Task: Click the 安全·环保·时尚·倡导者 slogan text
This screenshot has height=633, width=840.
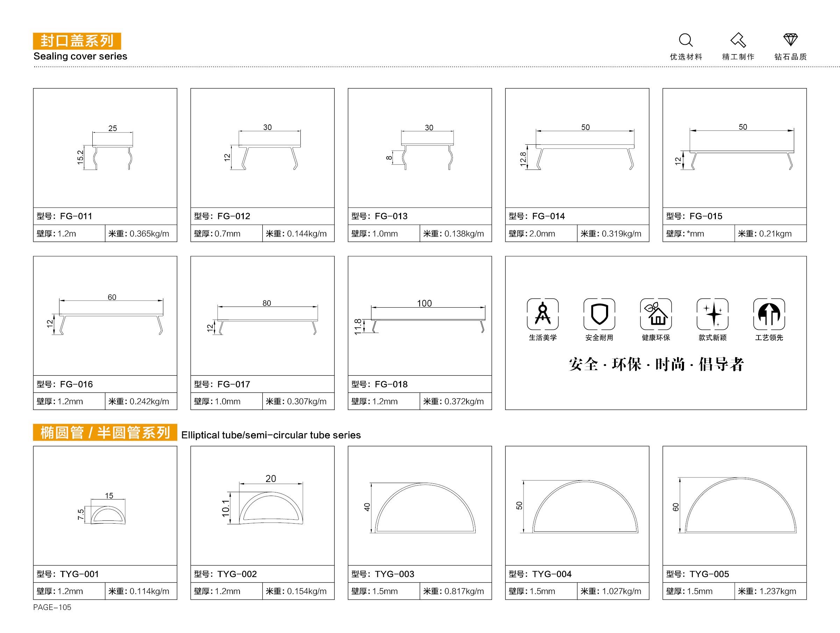Action: point(656,364)
